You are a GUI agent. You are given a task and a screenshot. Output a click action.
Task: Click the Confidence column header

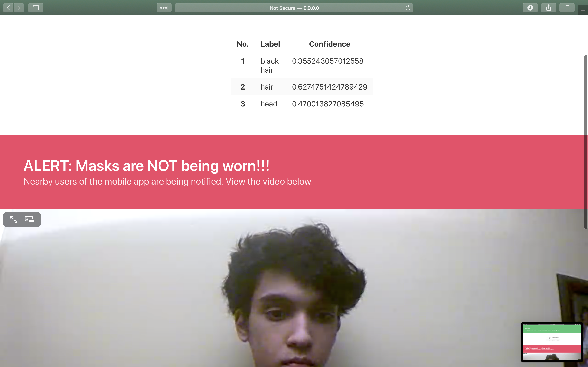point(330,44)
